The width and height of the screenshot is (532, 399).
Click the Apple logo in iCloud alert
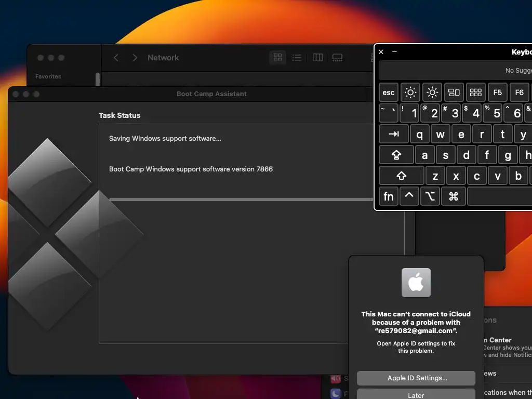416,283
